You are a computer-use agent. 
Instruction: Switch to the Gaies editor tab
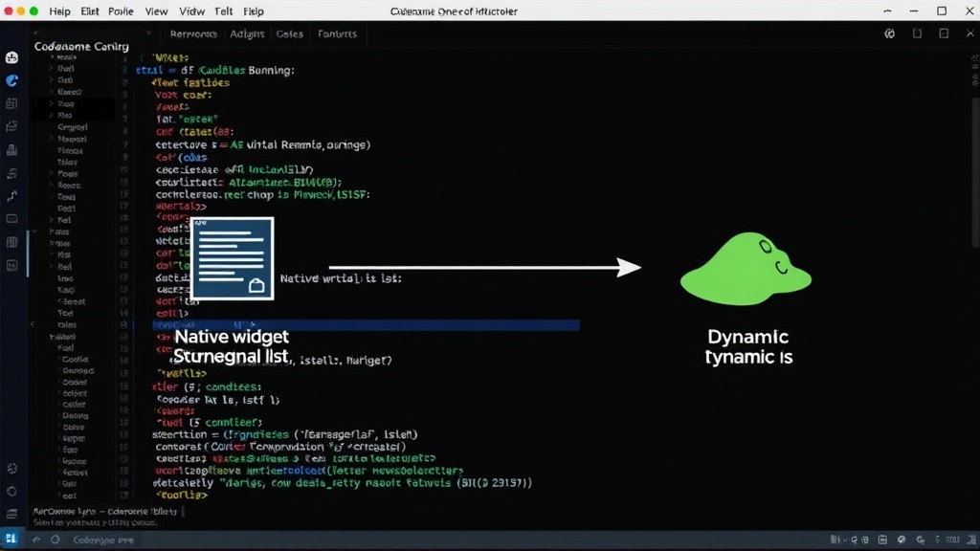pyautogui.click(x=289, y=33)
